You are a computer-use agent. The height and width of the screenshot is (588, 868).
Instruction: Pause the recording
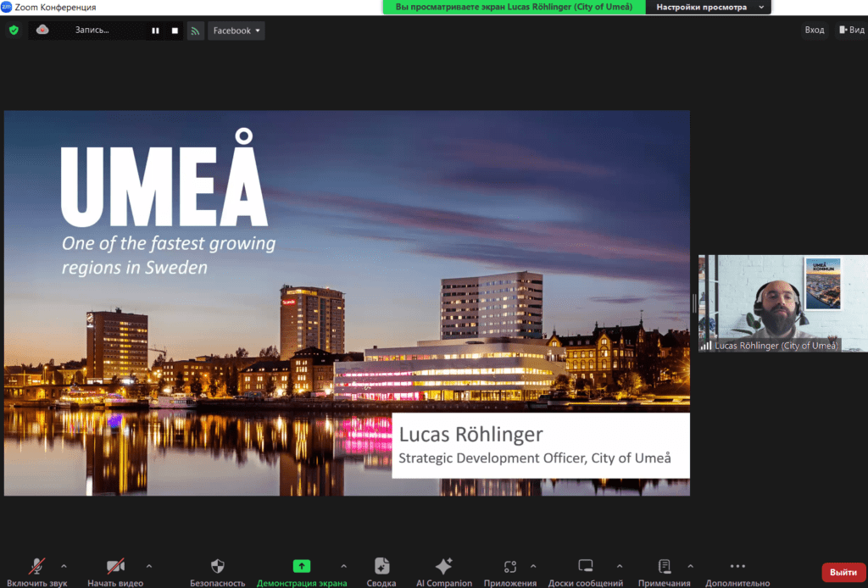(155, 31)
